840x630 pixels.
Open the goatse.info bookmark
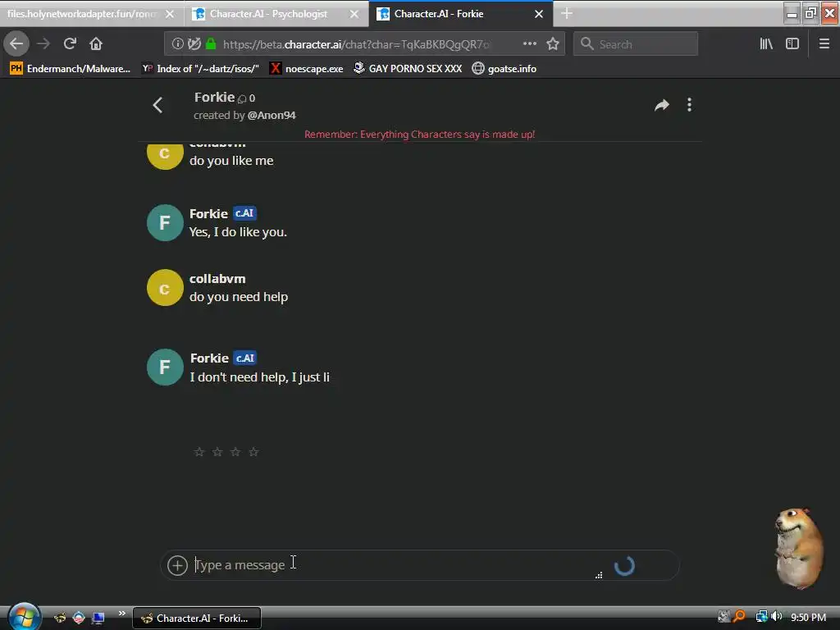[x=504, y=69]
